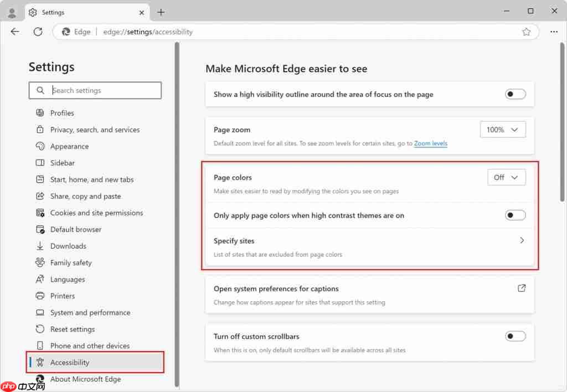Open the Page colors dropdown
Viewport: 567px width, 392px height.
click(x=506, y=177)
